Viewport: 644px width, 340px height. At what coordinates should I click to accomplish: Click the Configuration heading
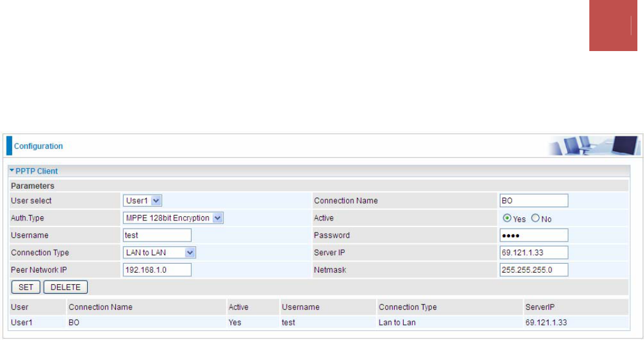coord(38,146)
